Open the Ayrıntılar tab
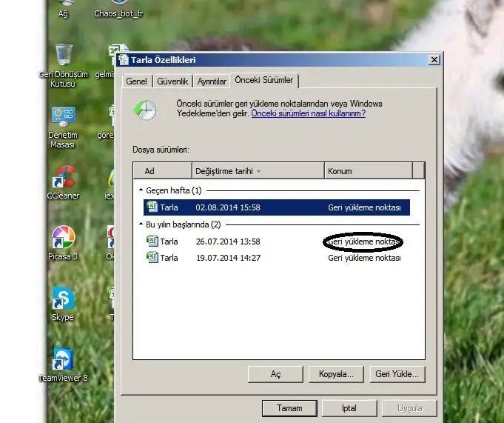 click(x=212, y=81)
